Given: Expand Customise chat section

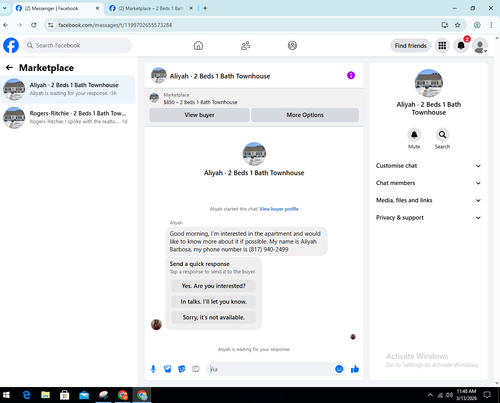Looking at the screenshot, I should coord(428,166).
